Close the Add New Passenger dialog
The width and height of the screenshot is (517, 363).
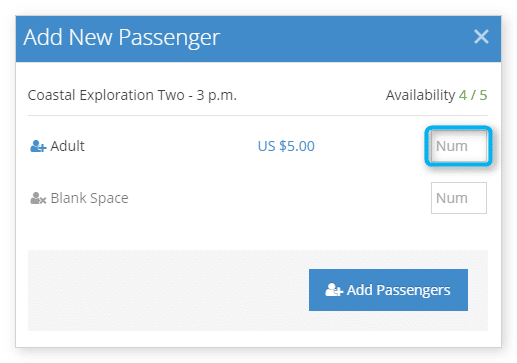click(x=481, y=37)
